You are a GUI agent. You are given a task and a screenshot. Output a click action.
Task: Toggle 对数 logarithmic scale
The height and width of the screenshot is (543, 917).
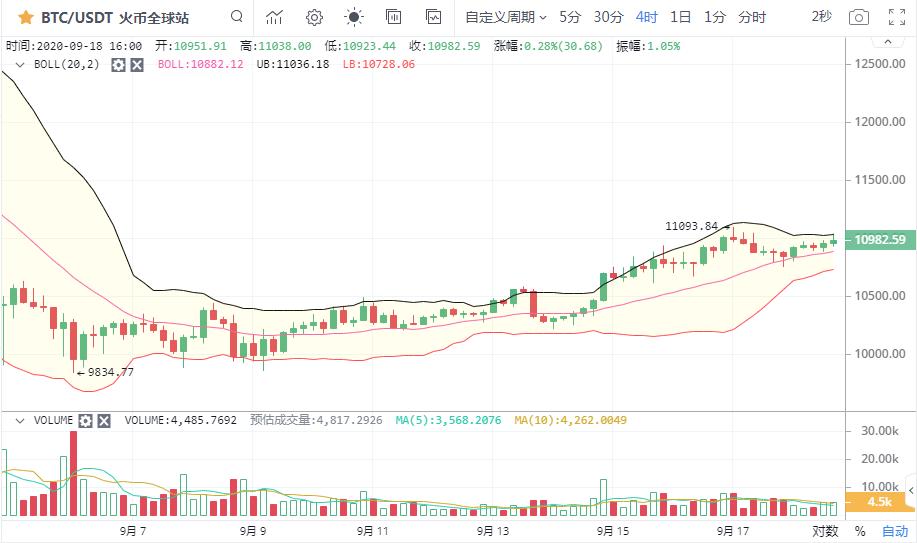824,531
